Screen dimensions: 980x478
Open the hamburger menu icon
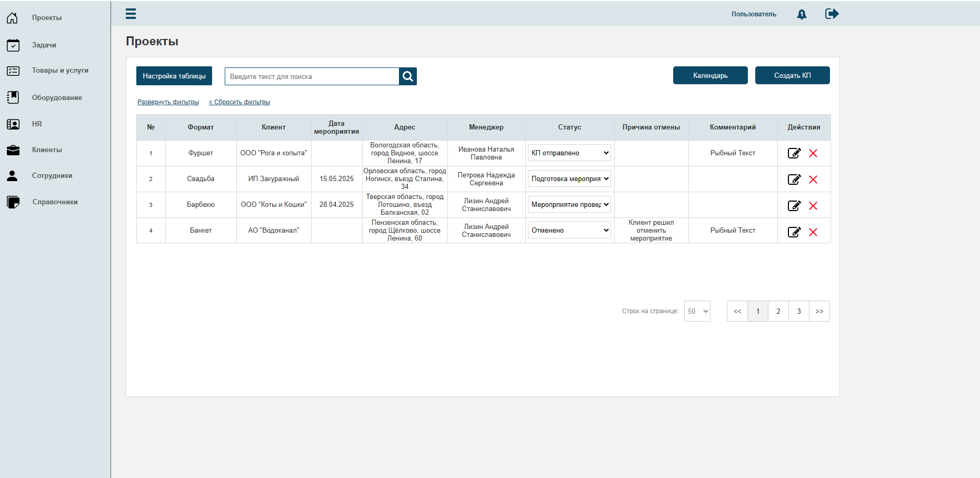(131, 14)
